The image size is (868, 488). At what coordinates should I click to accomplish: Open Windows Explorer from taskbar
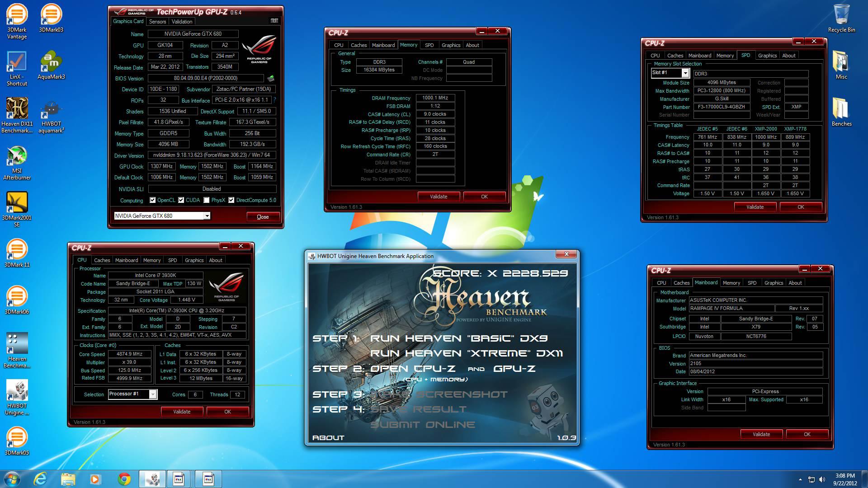point(68,479)
